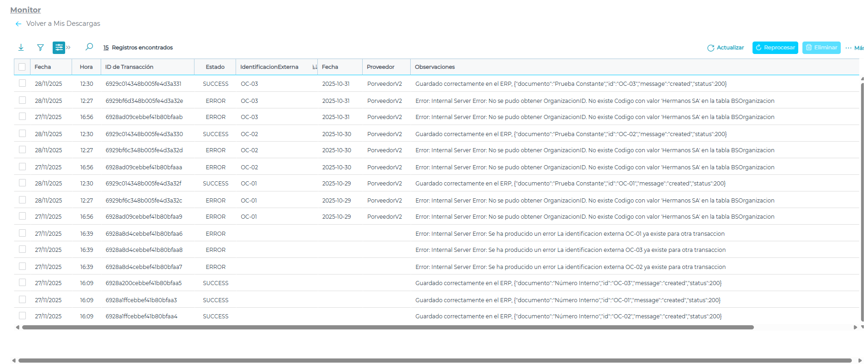Tick the checkbox for transaction 6928a1ffcebbef41b80bfaa4
This screenshot has height=364, width=868.
(x=22, y=316)
